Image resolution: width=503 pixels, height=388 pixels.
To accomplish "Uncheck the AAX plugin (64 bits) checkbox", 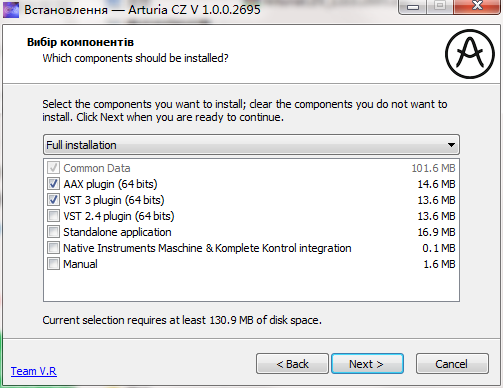I will [x=53, y=184].
